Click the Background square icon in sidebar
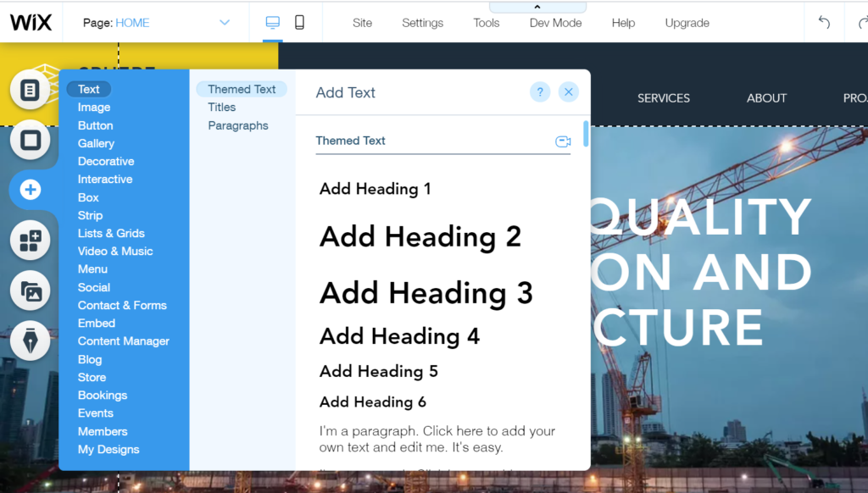The width and height of the screenshot is (868, 493). click(31, 140)
